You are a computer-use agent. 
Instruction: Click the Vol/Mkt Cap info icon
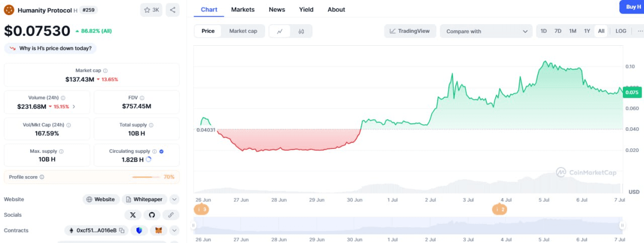[69, 125]
